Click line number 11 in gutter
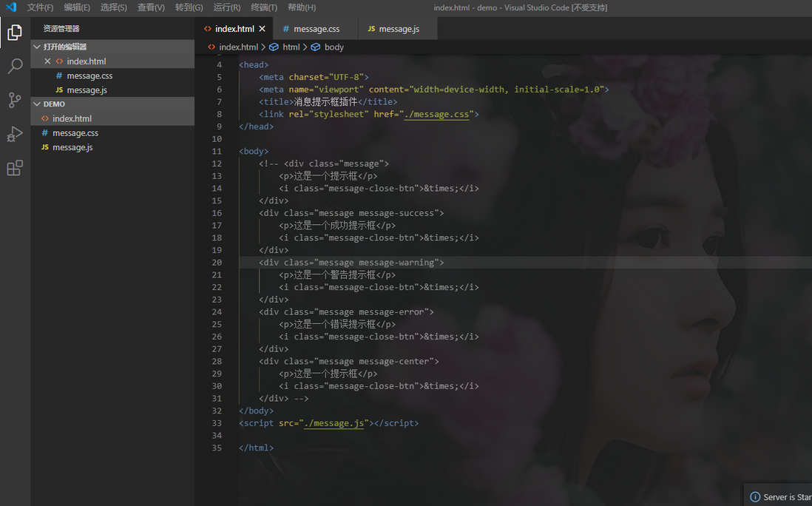 (x=217, y=151)
